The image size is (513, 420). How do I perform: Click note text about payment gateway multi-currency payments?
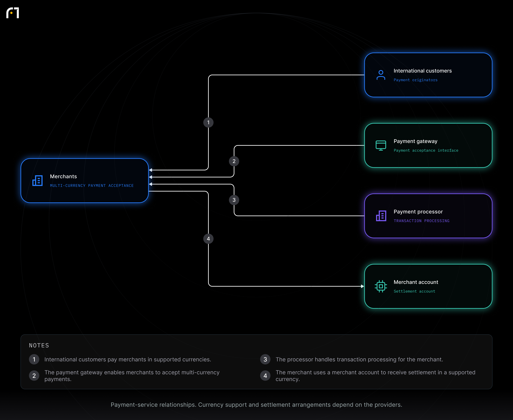132,376
